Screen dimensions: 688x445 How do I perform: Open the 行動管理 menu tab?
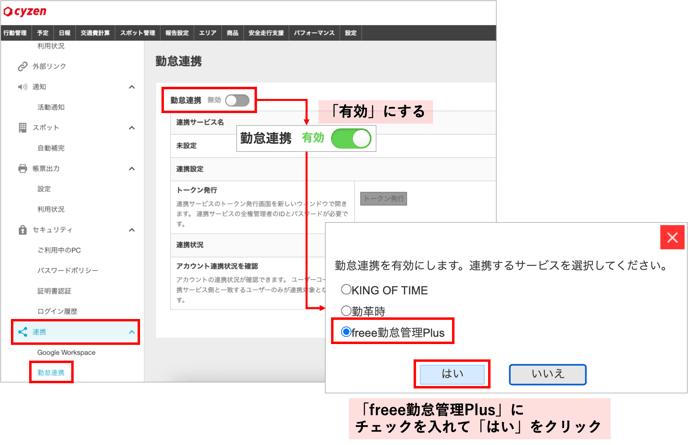[x=15, y=33]
